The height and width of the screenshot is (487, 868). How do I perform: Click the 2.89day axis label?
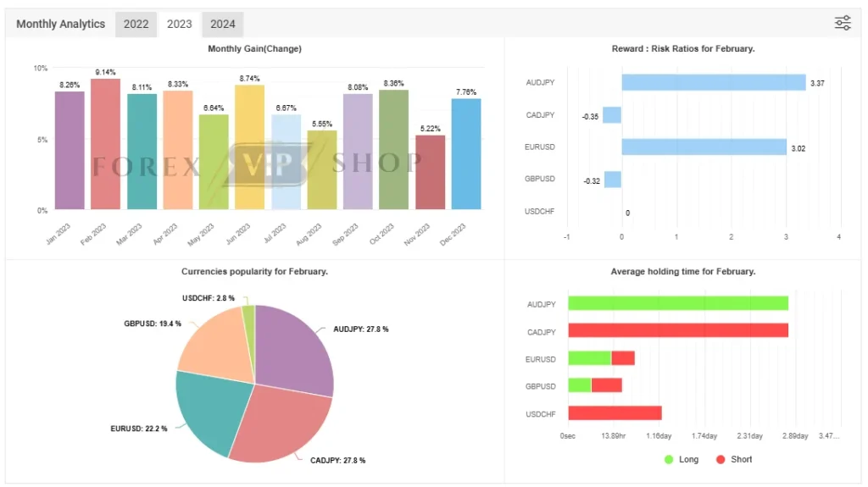tap(795, 436)
